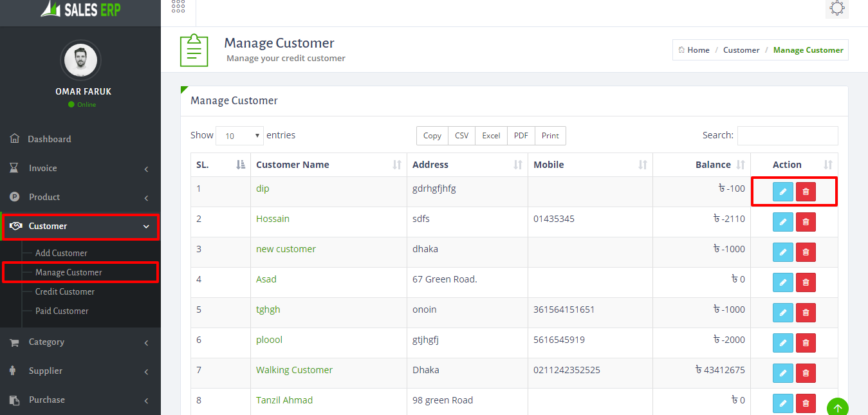The width and height of the screenshot is (868, 415).
Task: Open the apps grid icon in top bar
Action: coord(178,7)
